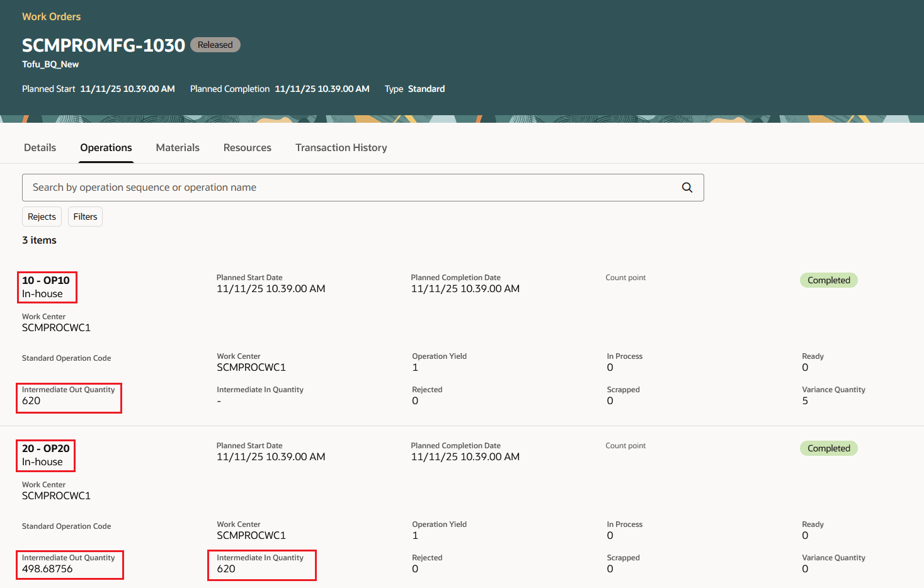Click the OP20 Variance Quantity label
The image size is (924, 588).
coord(833,558)
